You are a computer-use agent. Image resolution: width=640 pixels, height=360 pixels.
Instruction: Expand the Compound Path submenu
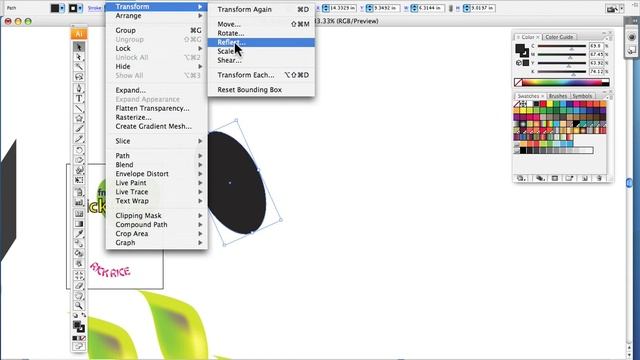click(x=157, y=224)
